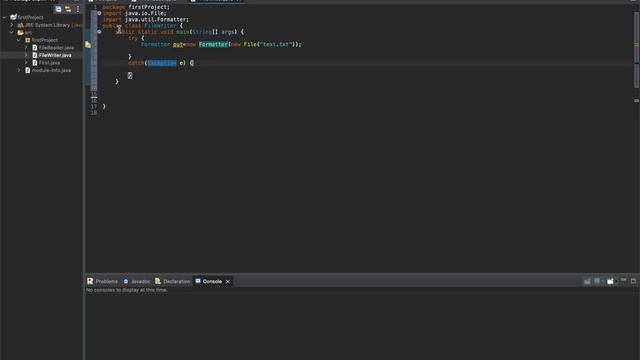640x360 pixels.
Task: Select JRE System Library entry
Action: (47, 25)
